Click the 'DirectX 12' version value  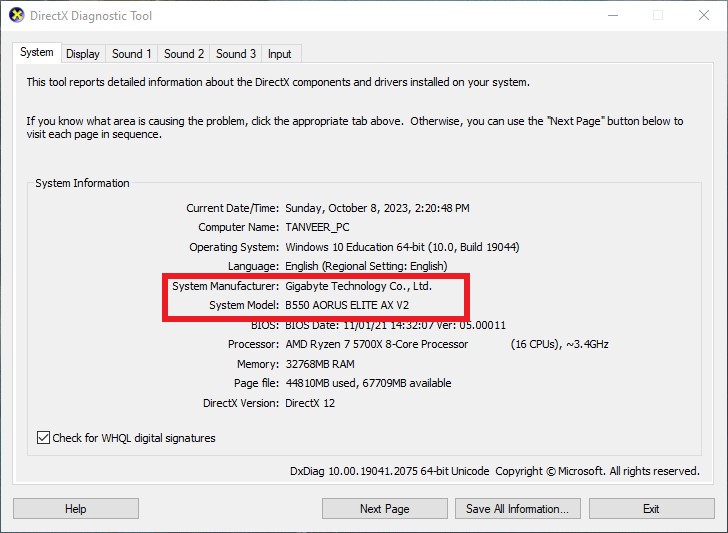pos(310,403)
